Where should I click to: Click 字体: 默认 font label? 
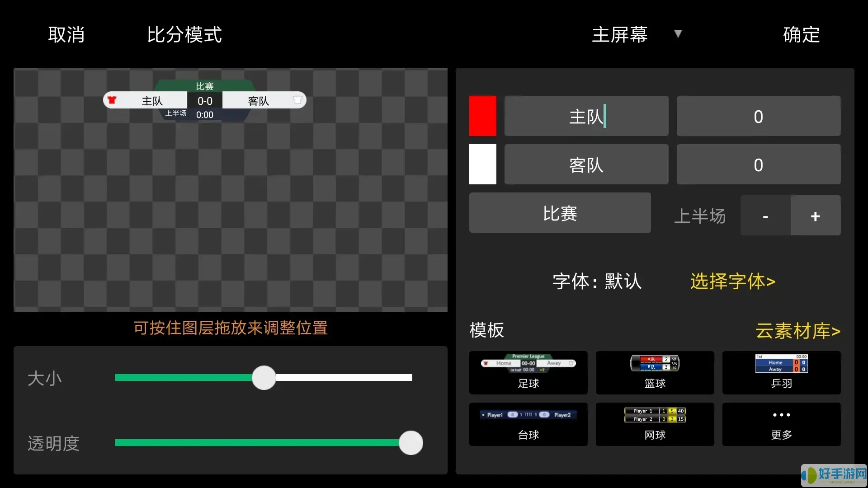coord(597,281)
